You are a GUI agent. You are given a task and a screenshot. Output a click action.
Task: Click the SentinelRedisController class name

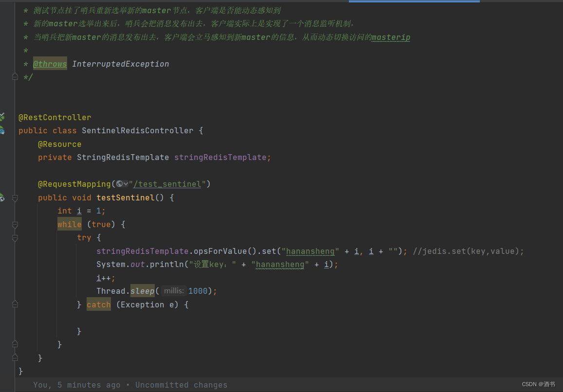coord(138,131)
